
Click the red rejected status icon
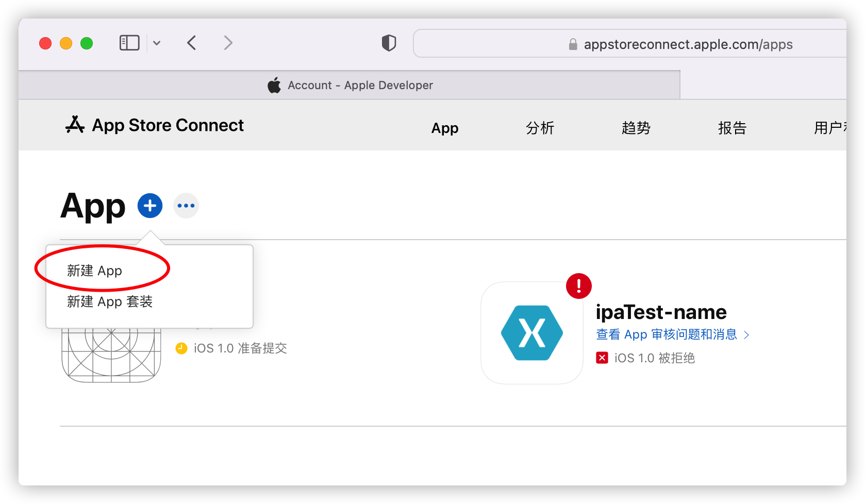[602, 358]
